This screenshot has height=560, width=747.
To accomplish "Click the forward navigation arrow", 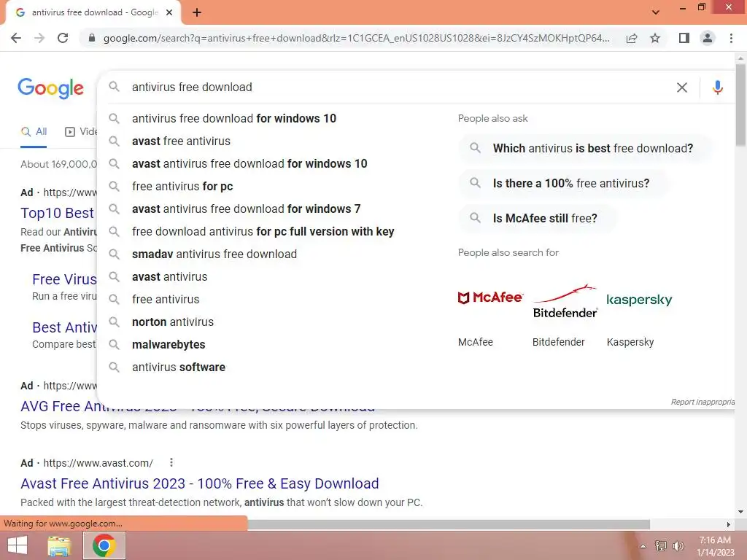I will coord(39,38).
